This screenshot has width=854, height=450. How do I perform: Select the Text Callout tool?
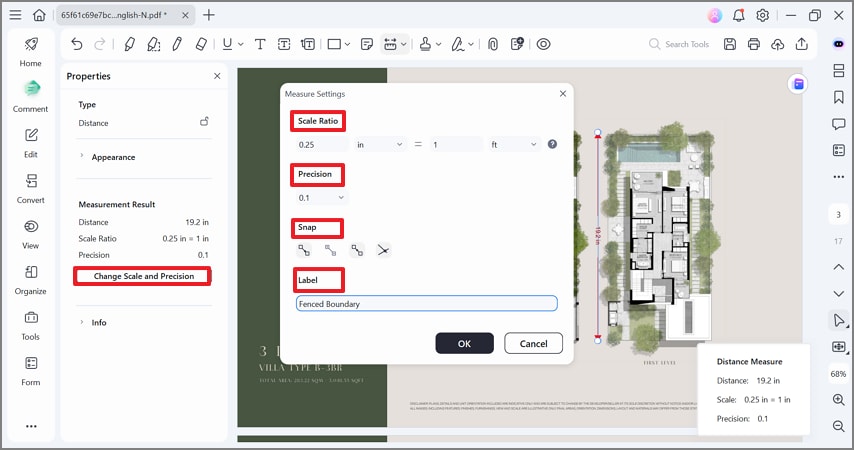pyautogui.click(x=308, y=44)
